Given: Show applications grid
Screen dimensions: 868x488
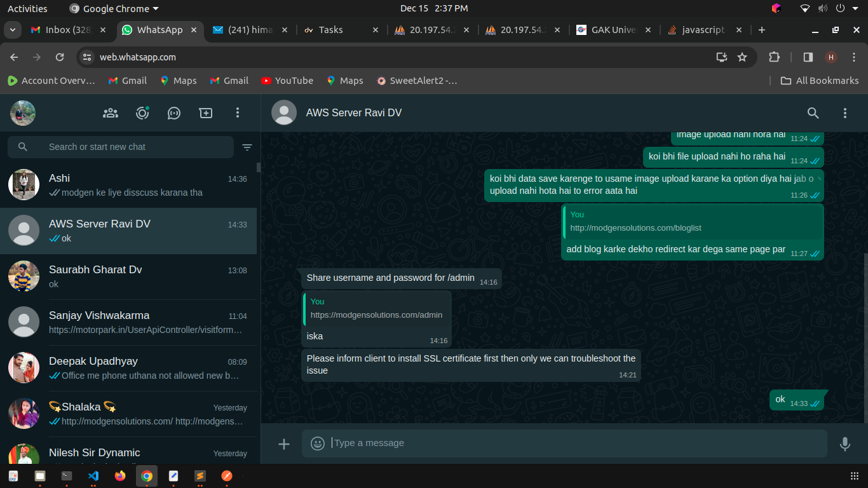Looking at the screenshot, I should point(855,476).
